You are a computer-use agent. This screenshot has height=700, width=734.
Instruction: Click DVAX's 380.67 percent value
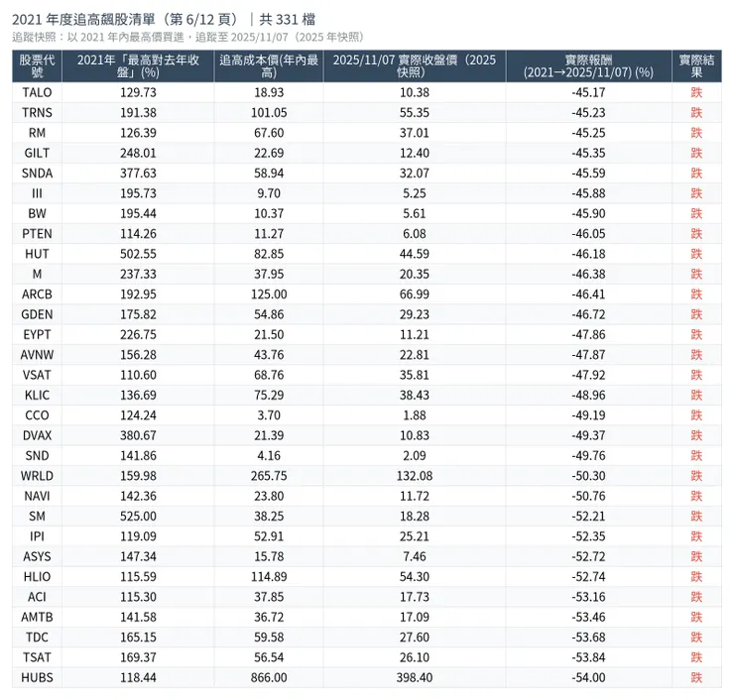(x=138, y=435)
